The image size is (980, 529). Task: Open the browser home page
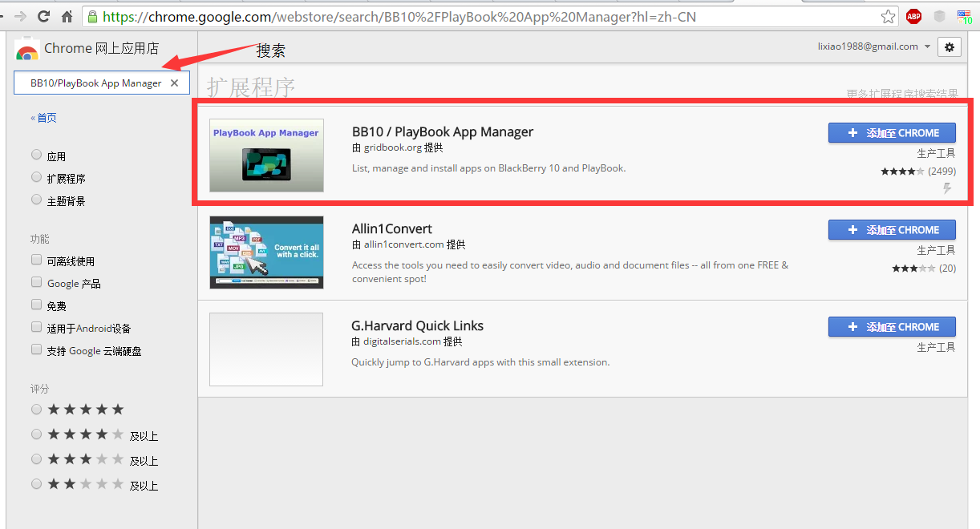[67, 16]
